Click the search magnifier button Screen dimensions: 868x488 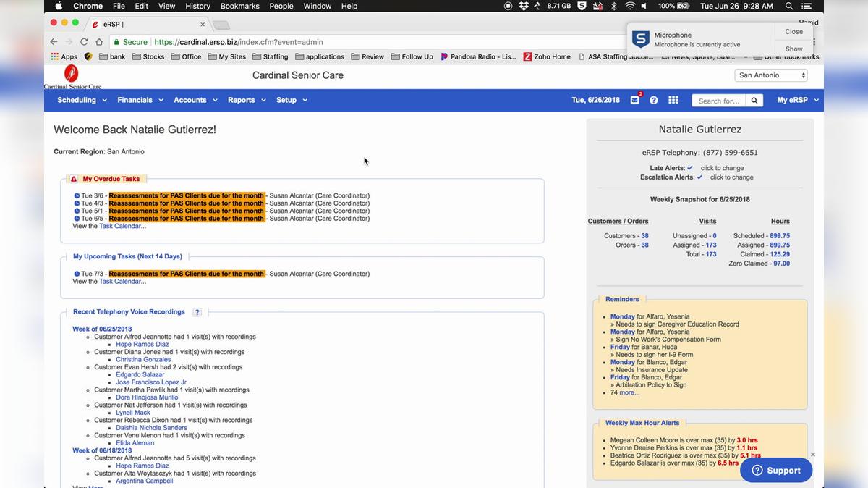[754, 101]
